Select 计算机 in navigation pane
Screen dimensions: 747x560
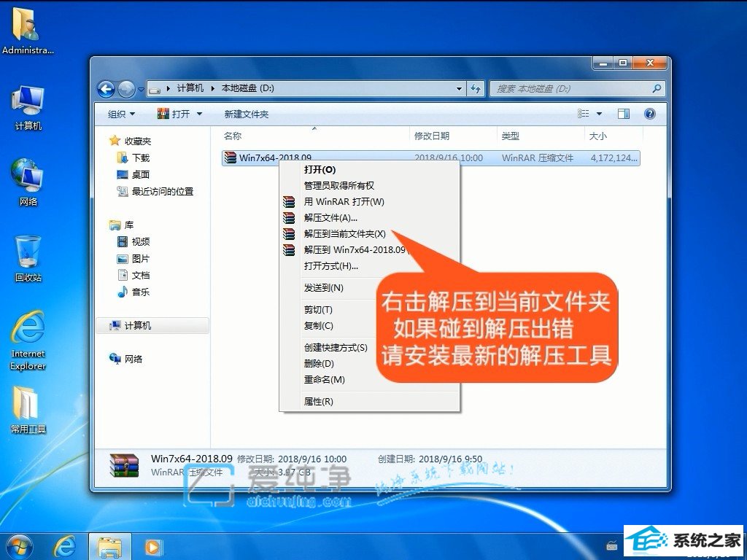pos(137,326)
